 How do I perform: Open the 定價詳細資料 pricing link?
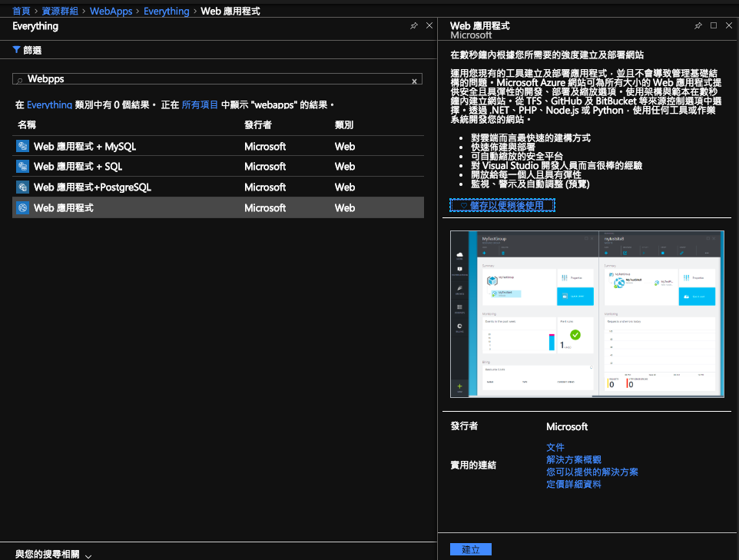click(x=574, y=484)
